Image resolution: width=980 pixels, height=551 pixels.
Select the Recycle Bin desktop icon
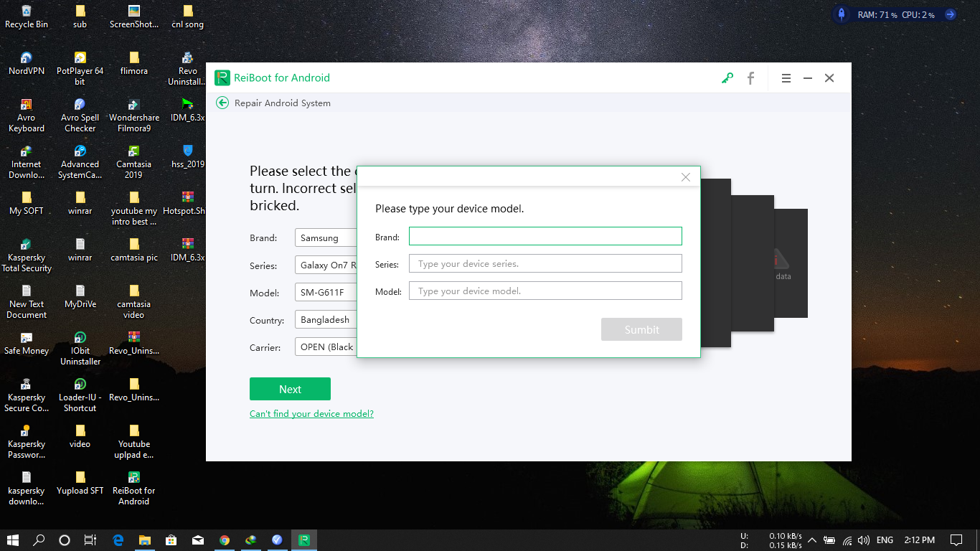coord(27,17)
